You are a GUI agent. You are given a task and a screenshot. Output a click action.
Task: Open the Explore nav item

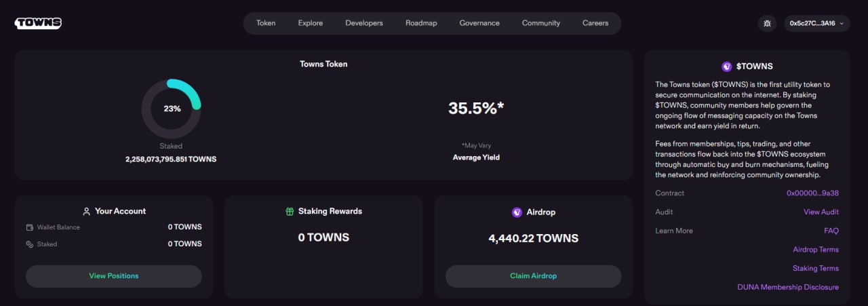(311, 23)
